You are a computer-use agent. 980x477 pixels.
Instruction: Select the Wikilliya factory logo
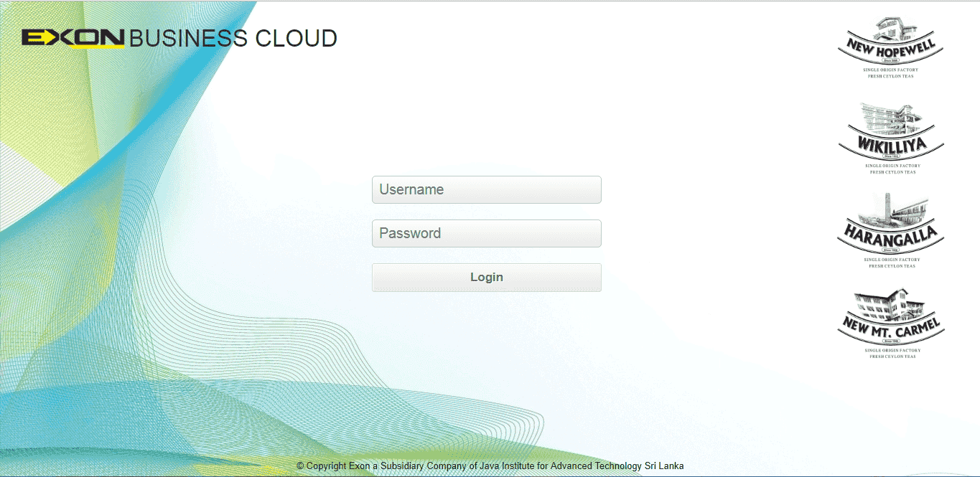891,138
